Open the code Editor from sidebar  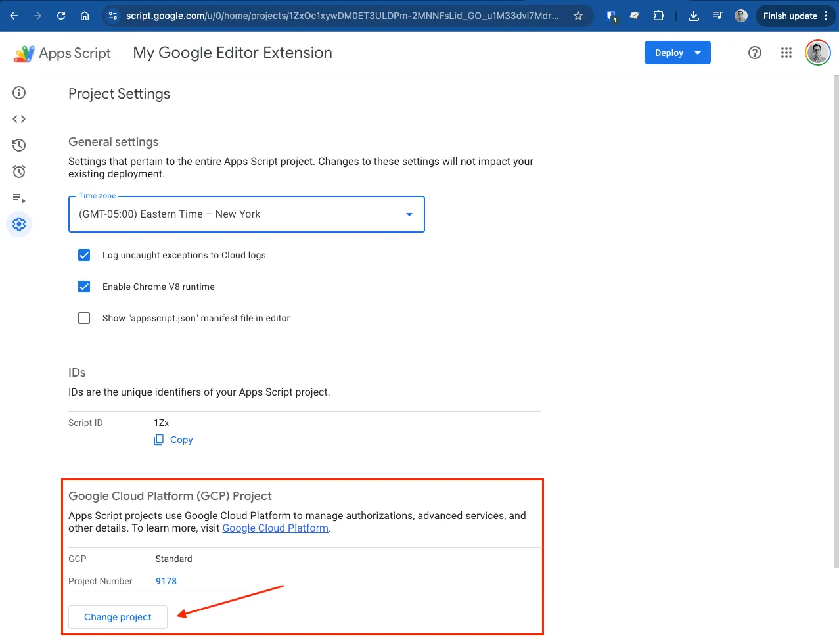point(19,119)
